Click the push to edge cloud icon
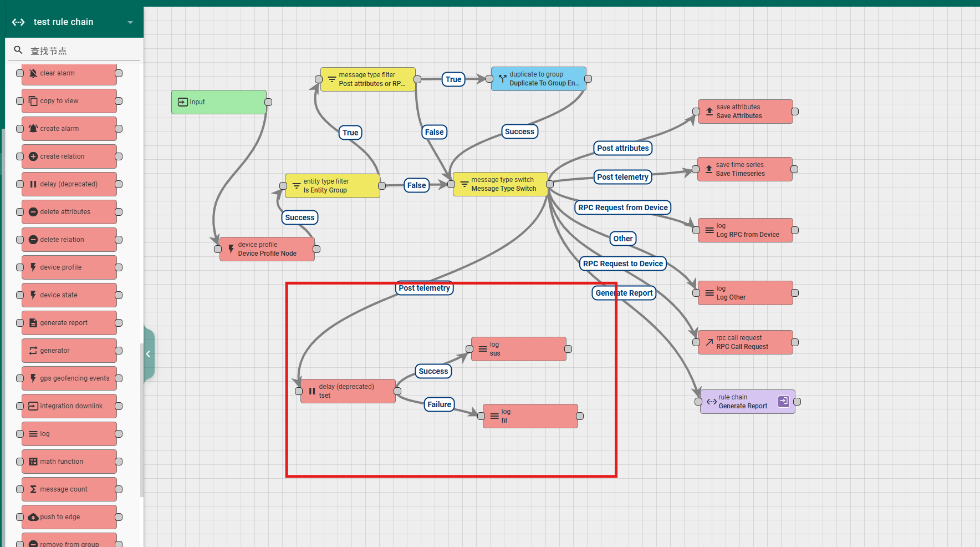This screenshot has height=547, width=980. coord(33,517)
